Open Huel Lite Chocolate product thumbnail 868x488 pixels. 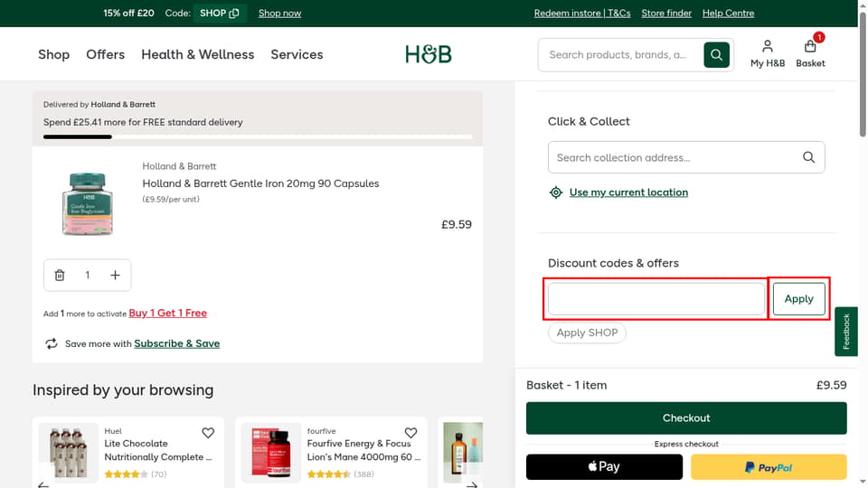pyautogui.click(x=69, y=453)
